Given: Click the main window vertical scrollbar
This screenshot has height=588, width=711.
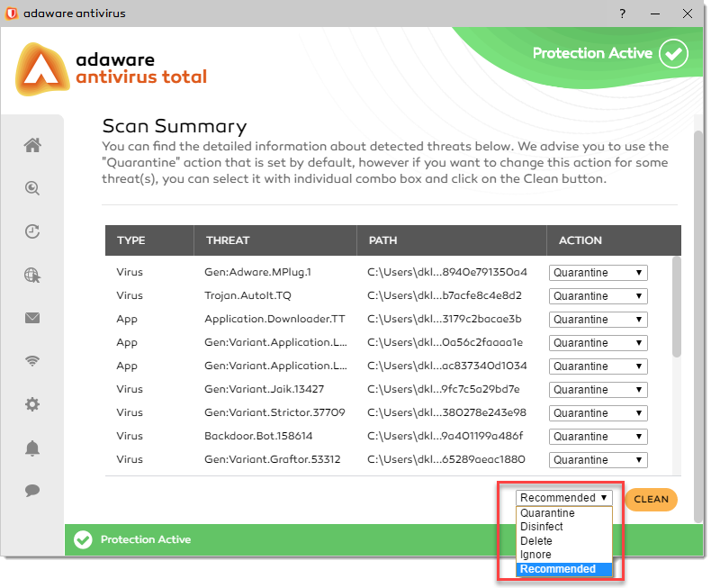Looking at the screenshot, I should point(698,327).
